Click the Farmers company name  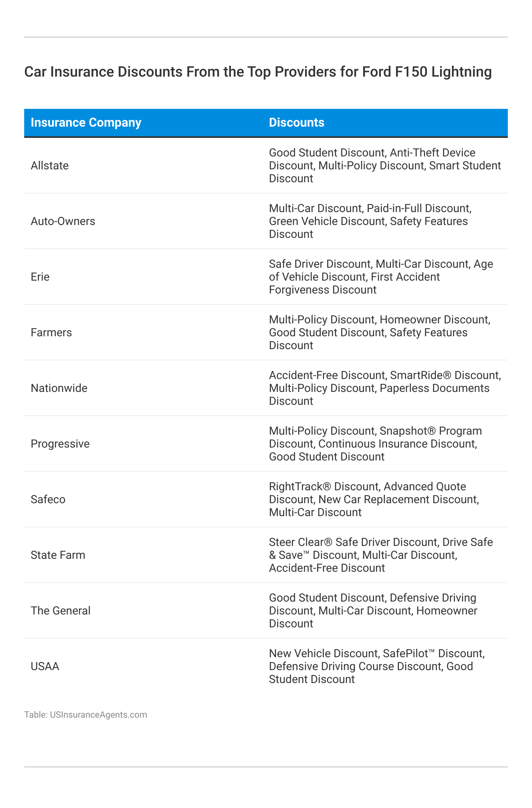[x=51, y=333]
